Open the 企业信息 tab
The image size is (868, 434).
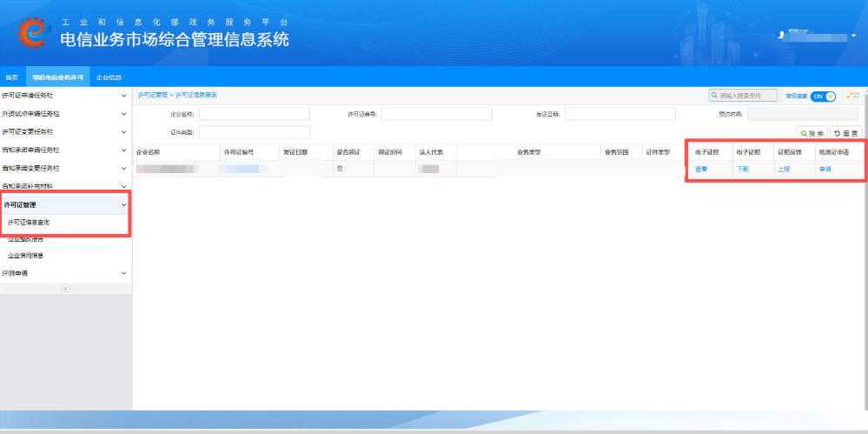109,77
